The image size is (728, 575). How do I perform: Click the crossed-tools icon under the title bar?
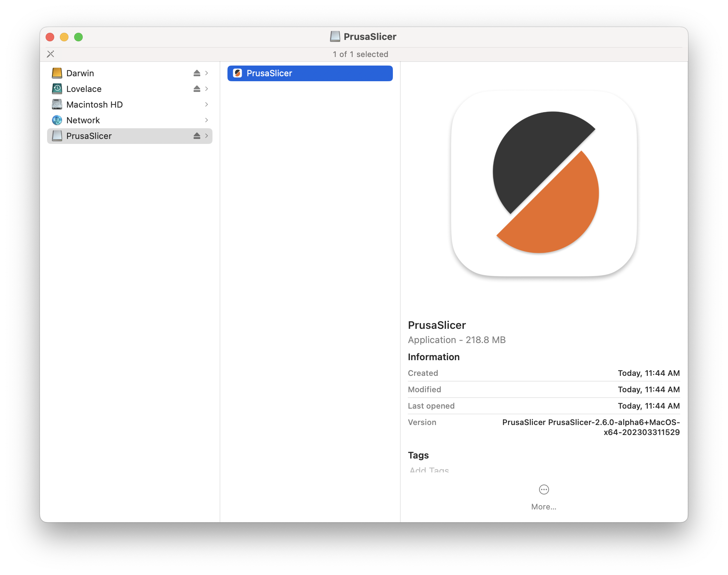point(51,54)
